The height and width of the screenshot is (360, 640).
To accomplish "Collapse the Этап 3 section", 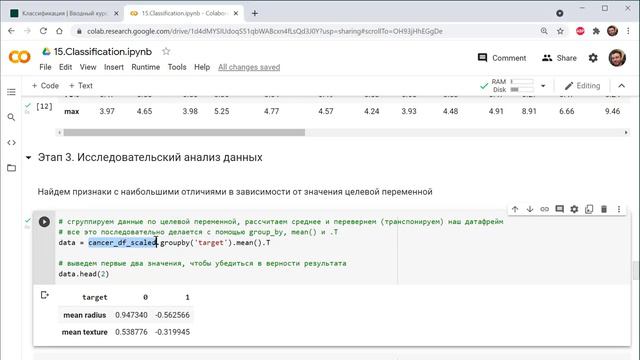I will coord(28,158).
